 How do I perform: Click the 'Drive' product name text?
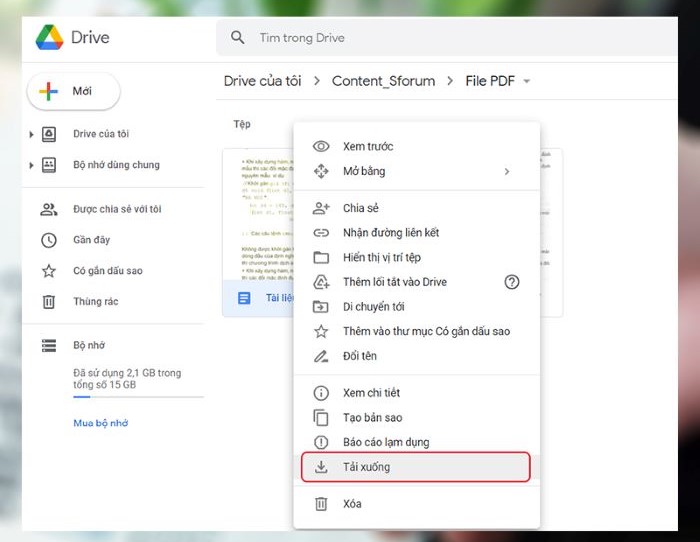pyautogui.click(x=90, y=38)
